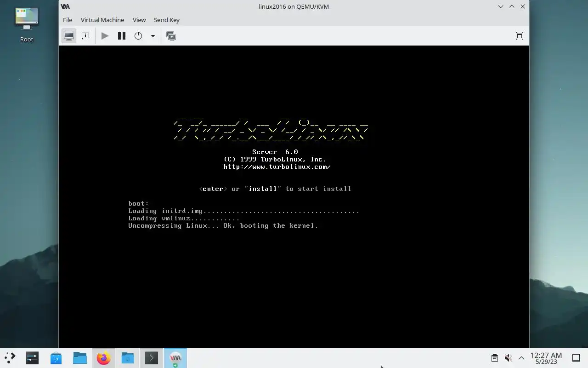The image size is (588, 368).
Task: Show the graphical console view
Action: tap(69, 36)
